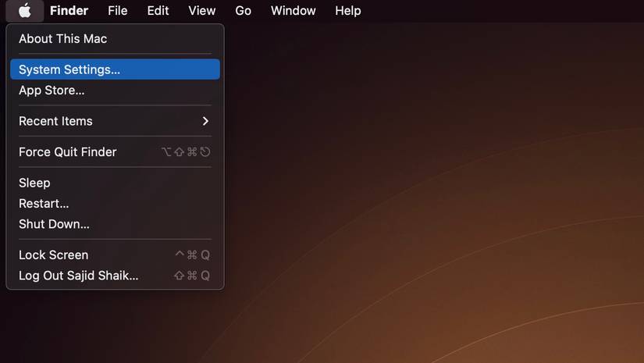Select System Settings… entry

coord(115,69)
